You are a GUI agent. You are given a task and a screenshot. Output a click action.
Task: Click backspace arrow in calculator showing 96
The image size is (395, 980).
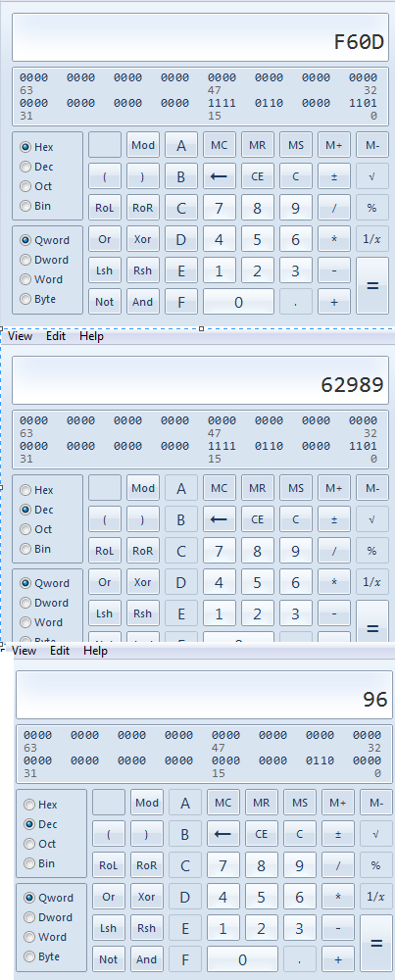(223, 834)
